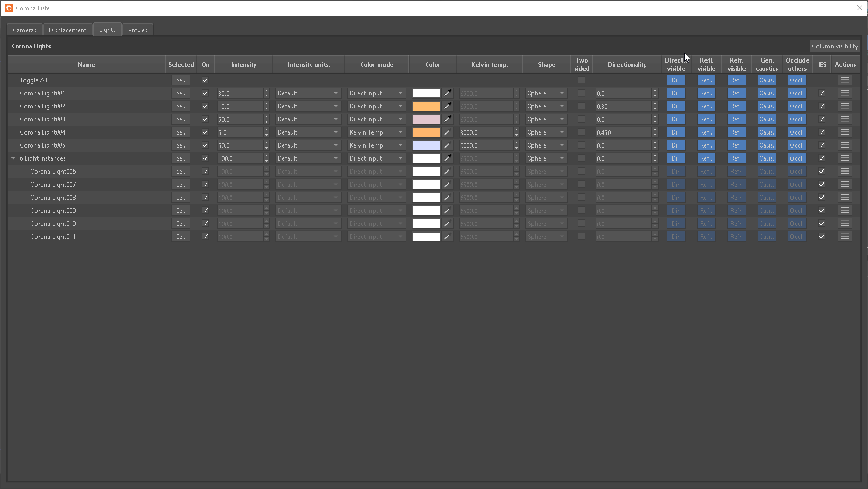Toggle the On checkbox for Toggle All

coord(205,80)
